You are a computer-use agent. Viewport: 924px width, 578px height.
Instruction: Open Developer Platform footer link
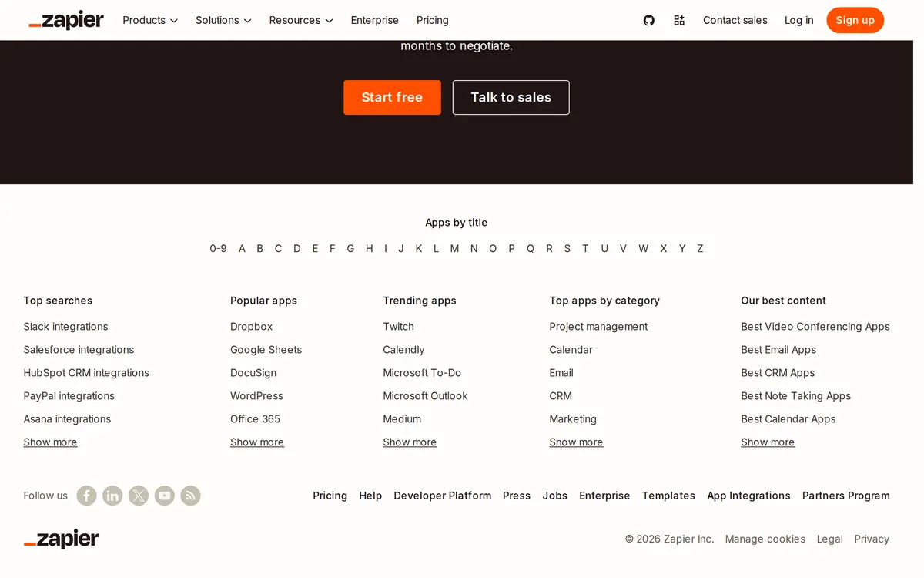(443, 496)
